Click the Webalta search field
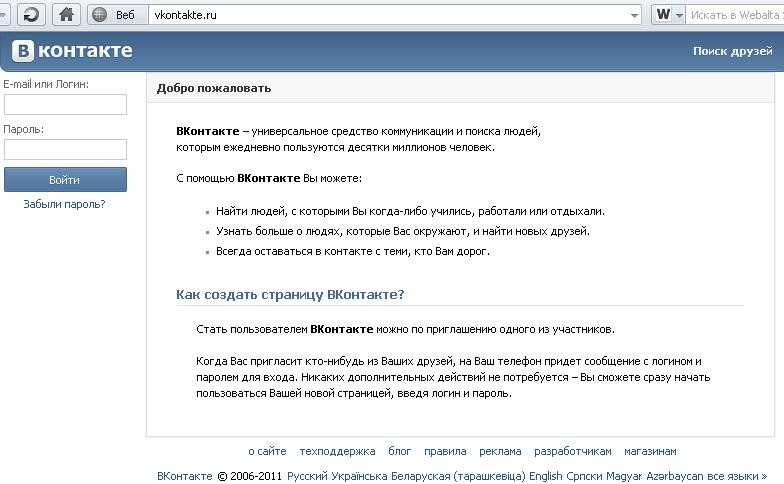The height and width of the screenshot is (484, 784). coord(735,15)
